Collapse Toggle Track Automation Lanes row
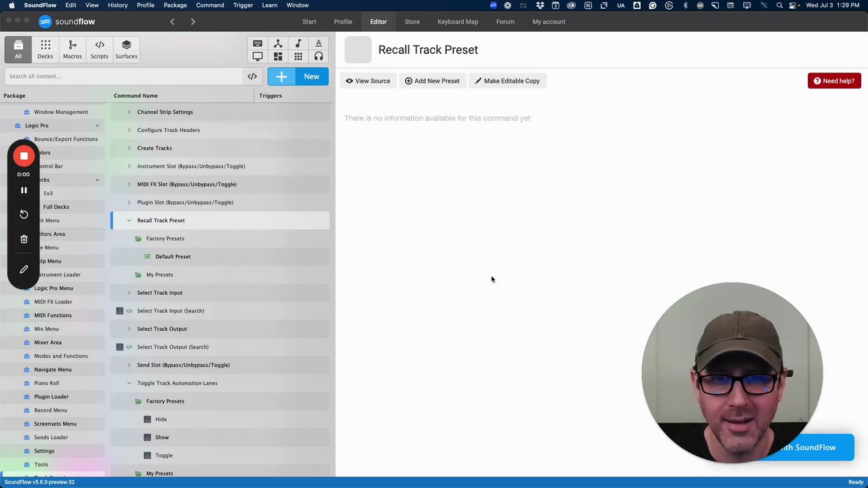The image size is (868, 488). (x=129, y=383)
